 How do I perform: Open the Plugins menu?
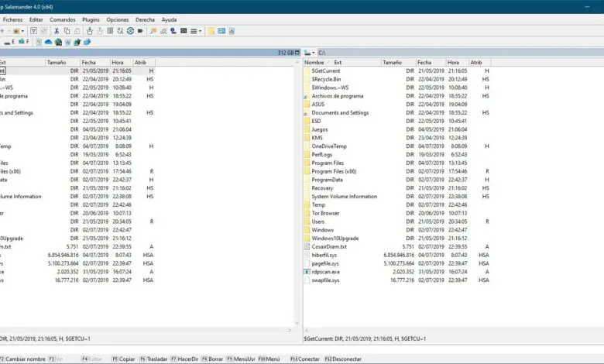pos(91,19)
